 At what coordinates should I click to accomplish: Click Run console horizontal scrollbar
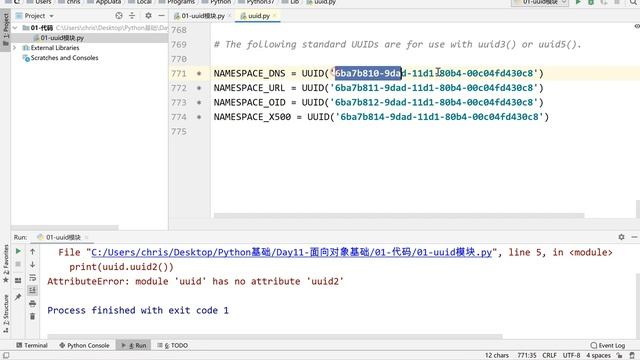point(275,337)
